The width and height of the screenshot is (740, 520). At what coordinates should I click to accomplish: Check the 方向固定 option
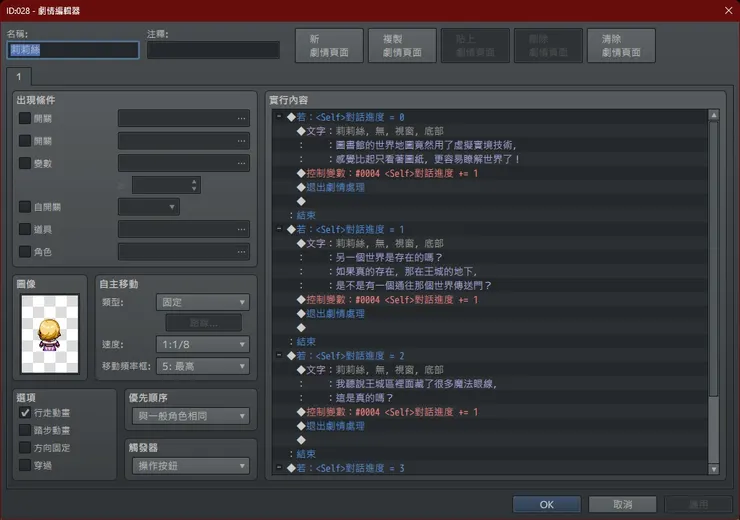coord(25,448)
